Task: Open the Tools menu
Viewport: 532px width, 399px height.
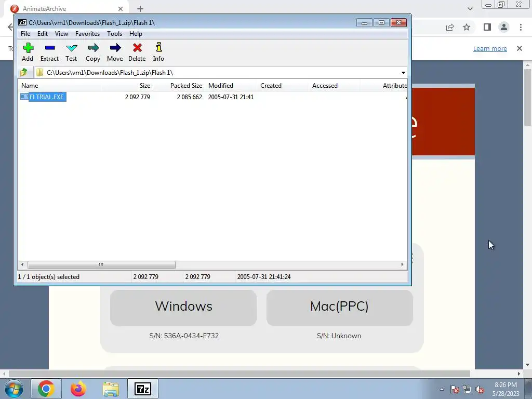Action: click(x=115, y=34)
